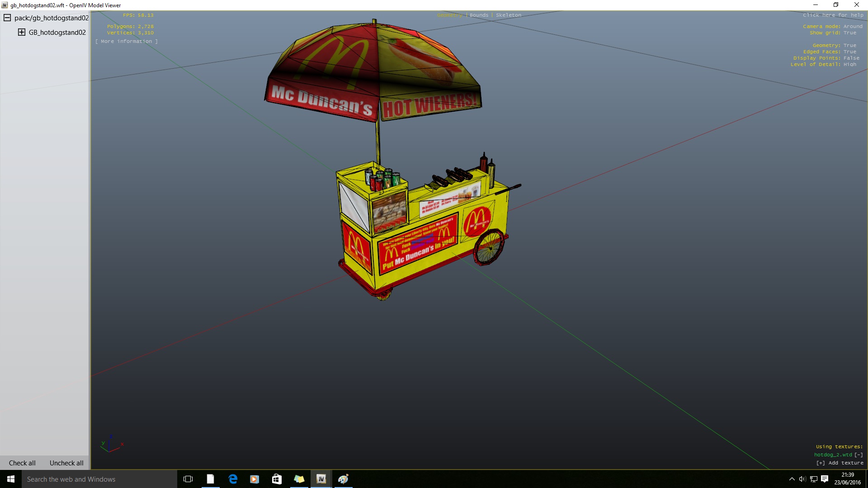The width and height of the screenshot is (868, 488).
Task: Open the Windows Start menu
Action: [11, 479]
